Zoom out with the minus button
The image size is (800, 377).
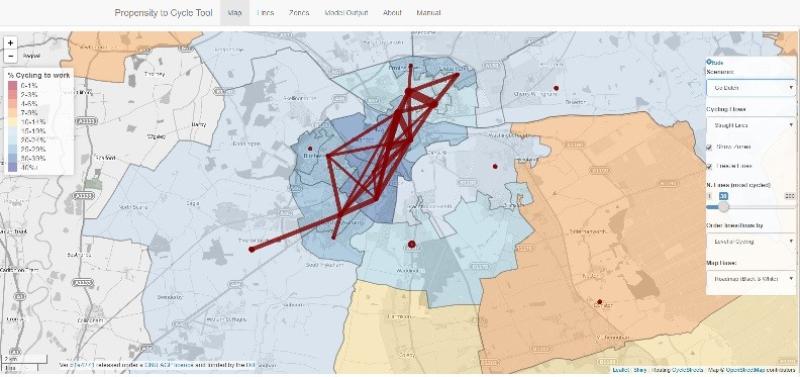(x=11, y=56)
